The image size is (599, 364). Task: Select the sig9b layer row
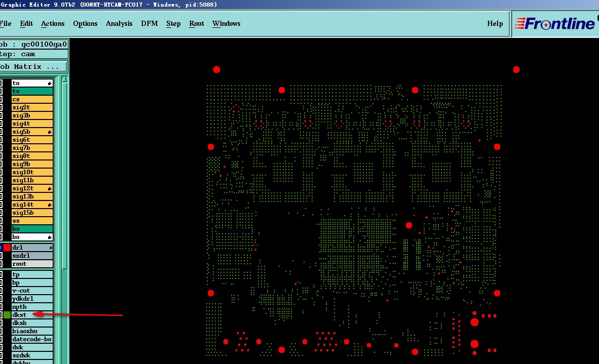(x=32, y=164)
